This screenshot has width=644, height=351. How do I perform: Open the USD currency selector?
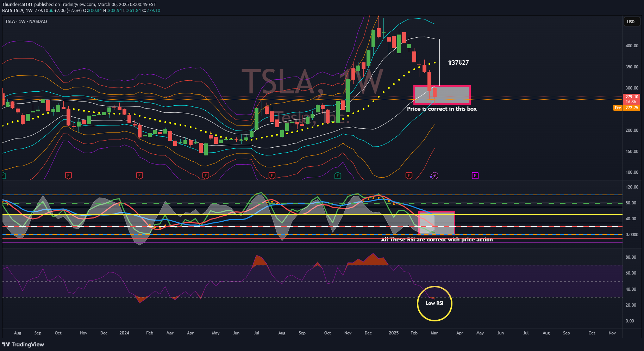click(631, 21)
